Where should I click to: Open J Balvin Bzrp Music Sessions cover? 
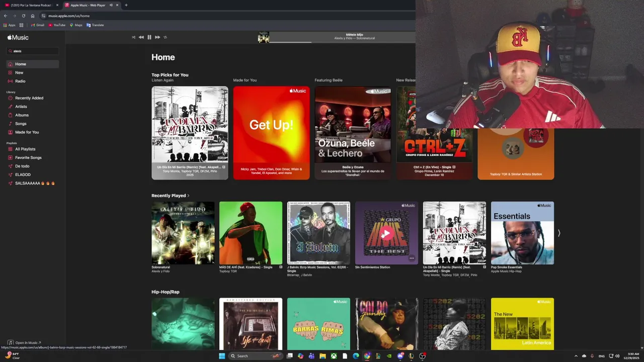[x=318, y=233]
